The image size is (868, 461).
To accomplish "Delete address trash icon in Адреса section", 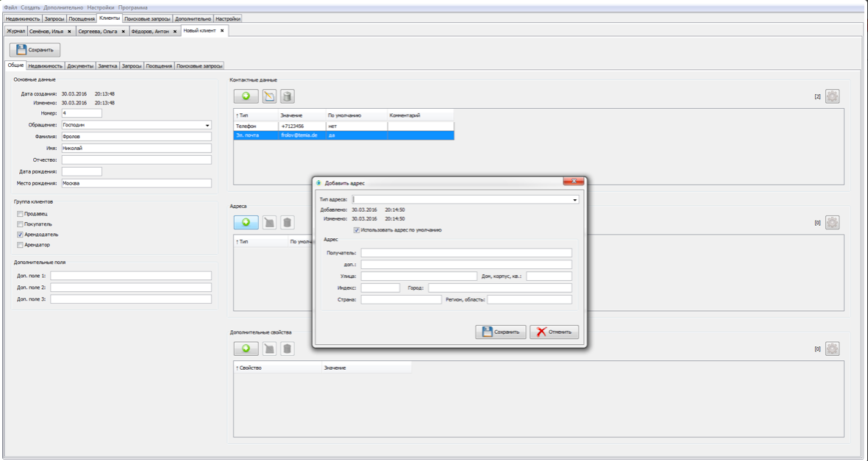I will click(x=287, y=223).
